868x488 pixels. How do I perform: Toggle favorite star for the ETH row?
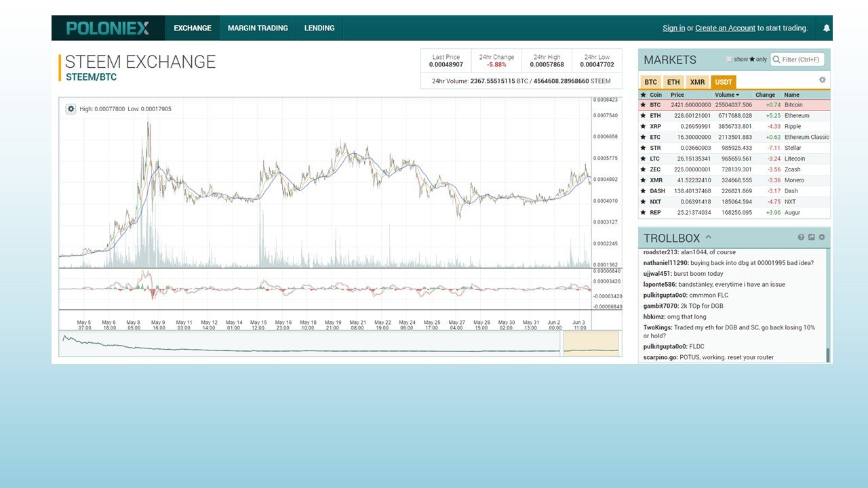(x=643, y=116)
